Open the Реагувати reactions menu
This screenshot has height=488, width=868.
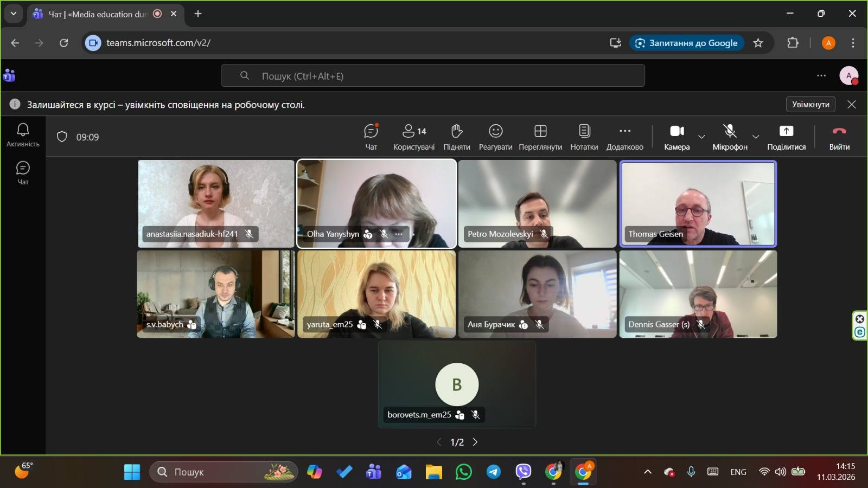pyautogui.click(x=495, y=137)
